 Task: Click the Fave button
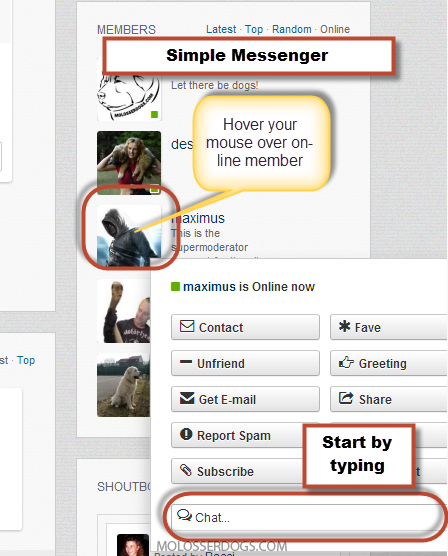[389, 327]
